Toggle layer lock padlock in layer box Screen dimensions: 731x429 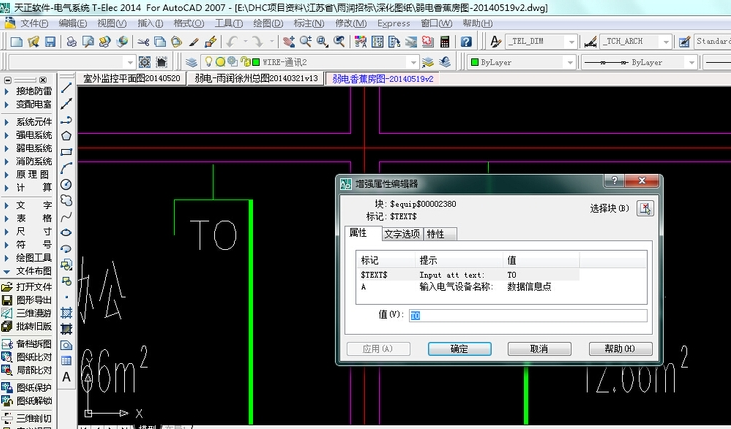245,62
